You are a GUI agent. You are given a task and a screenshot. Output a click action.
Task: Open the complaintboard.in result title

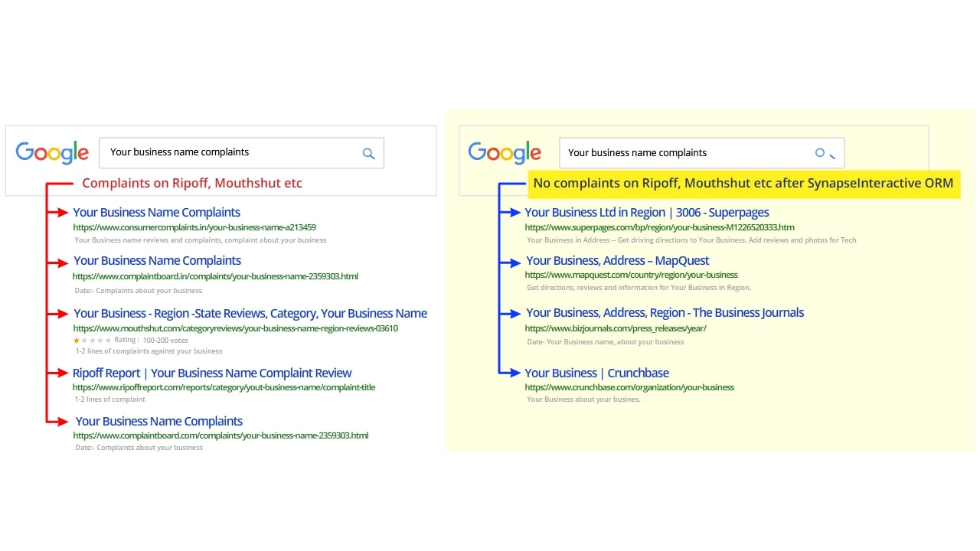157,261
